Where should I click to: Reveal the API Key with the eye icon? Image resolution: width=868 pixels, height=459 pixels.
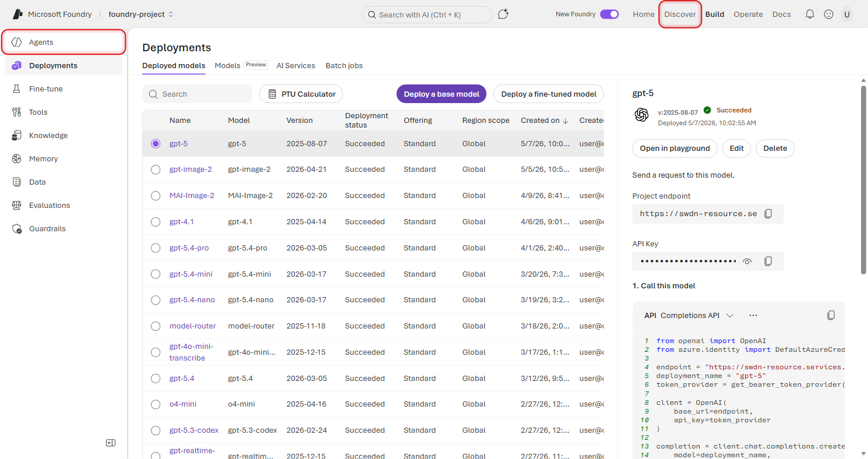click(747, 261)
